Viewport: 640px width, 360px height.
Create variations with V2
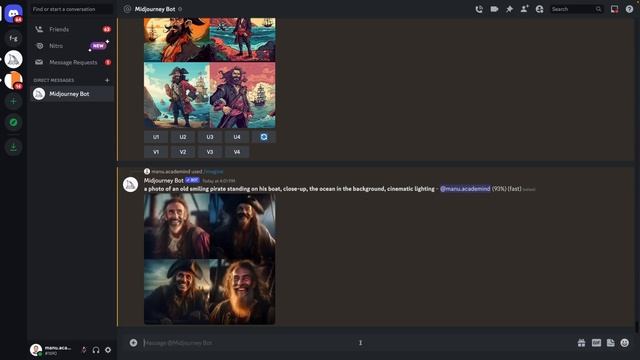click(183, 152)
